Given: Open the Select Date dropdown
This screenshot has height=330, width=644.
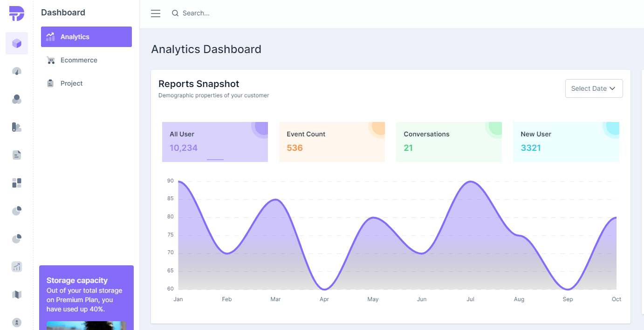Looking at the screenshot, I should pos(594,88).
